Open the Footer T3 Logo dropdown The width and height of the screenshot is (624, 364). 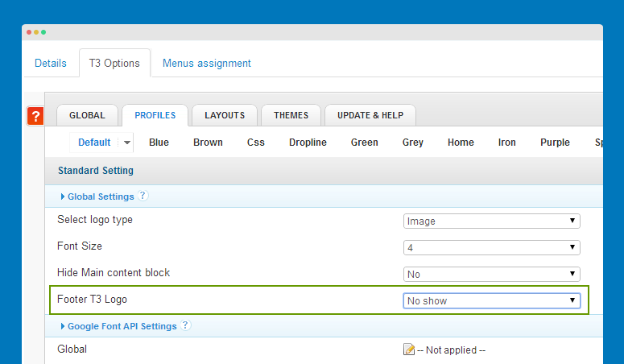click(x=491, y=300)
